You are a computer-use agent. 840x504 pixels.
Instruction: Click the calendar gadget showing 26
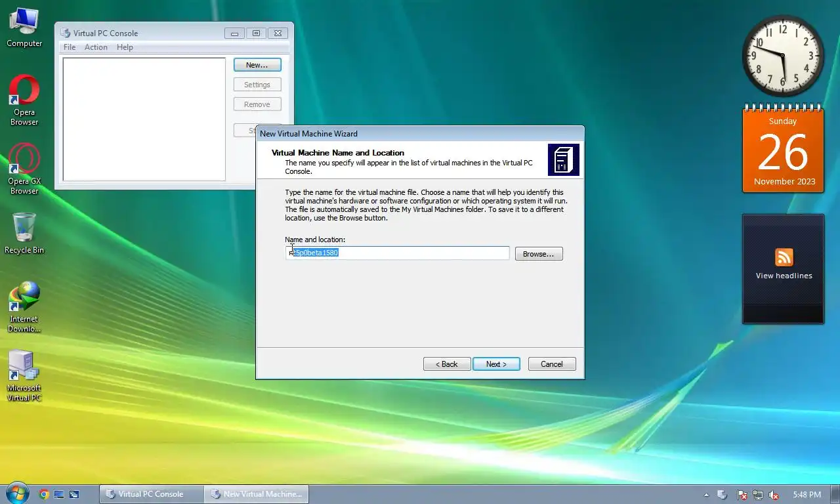(783, 149)
